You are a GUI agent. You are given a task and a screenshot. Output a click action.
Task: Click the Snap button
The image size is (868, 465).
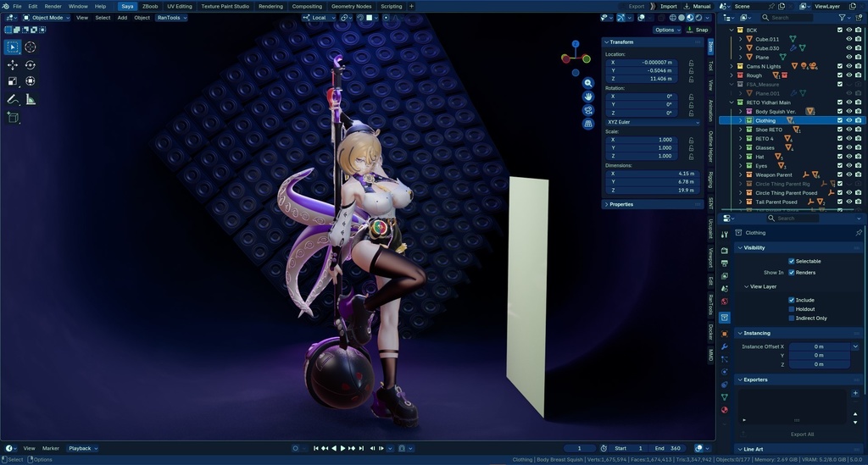698,30
